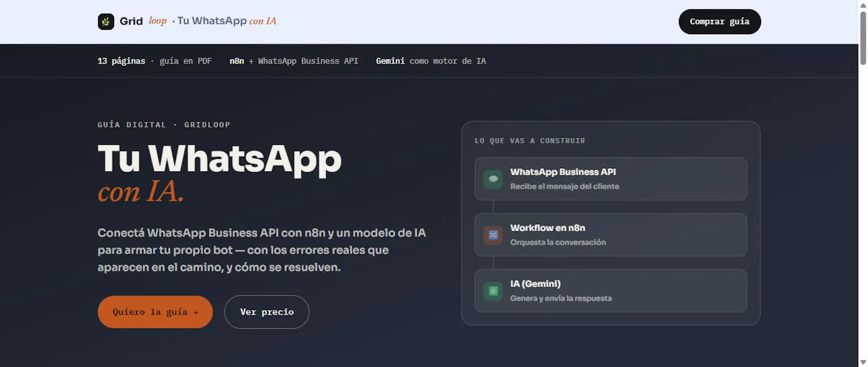Click the "n8n + WhatsApp Business API" text
Viewport: 868px width, 367px height.
(294, 61)
